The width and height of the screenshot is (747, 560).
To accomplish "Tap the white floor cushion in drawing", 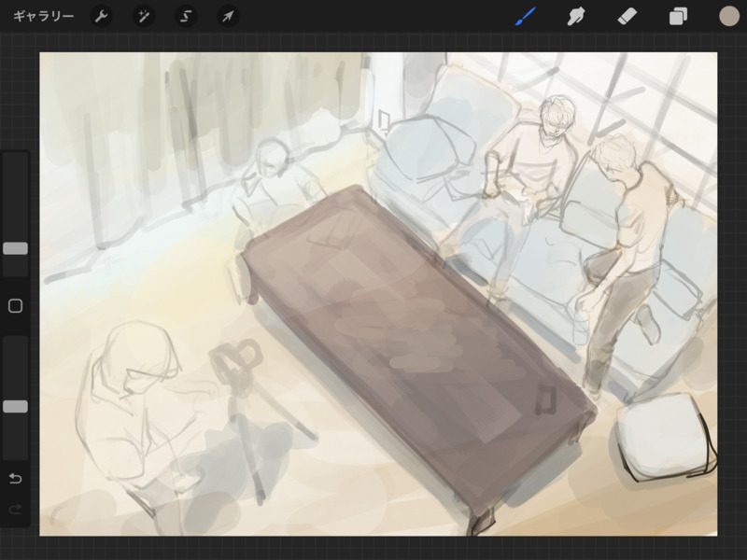I will [665, 436].
